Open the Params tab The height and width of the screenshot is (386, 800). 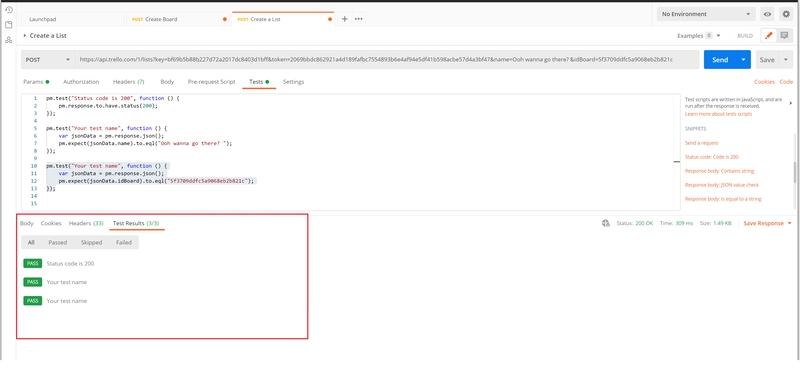(36, 82)
